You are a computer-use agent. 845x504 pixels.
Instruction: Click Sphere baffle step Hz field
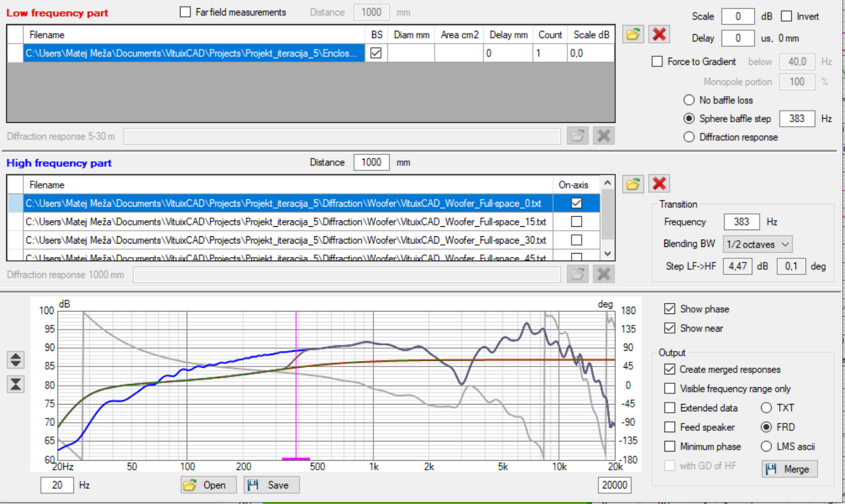tap(797, 118)
